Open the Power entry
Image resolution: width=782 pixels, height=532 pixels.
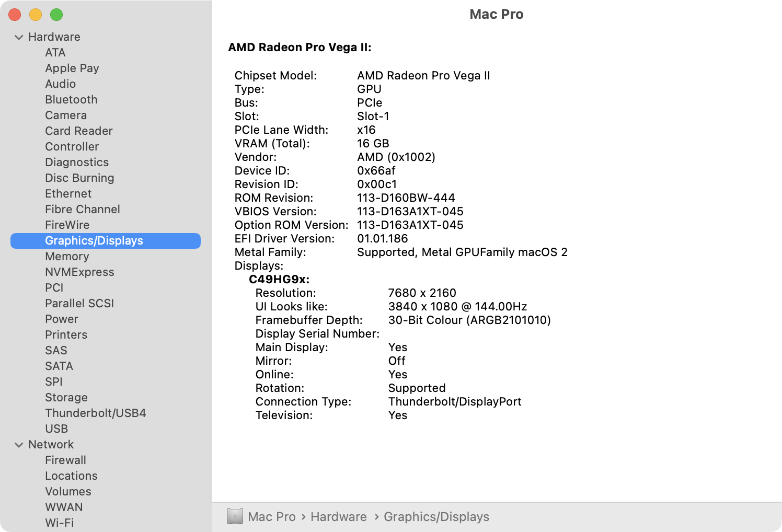pyautogui.click(x=62, y=319)
